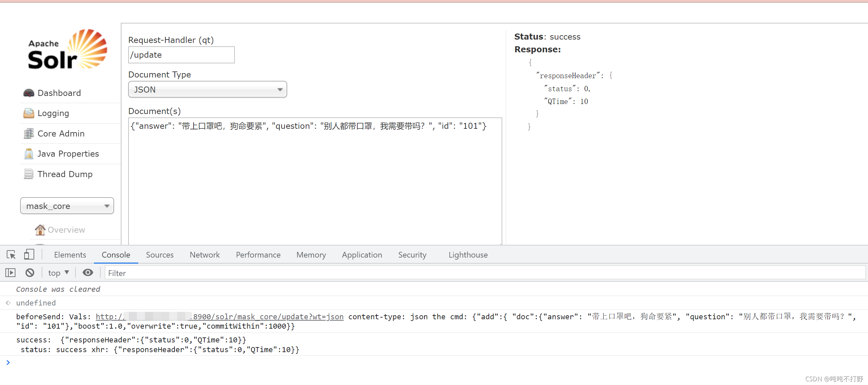Open the mask_core core selector dropdown
Screen dimensions: 868x385
[67, 206]
